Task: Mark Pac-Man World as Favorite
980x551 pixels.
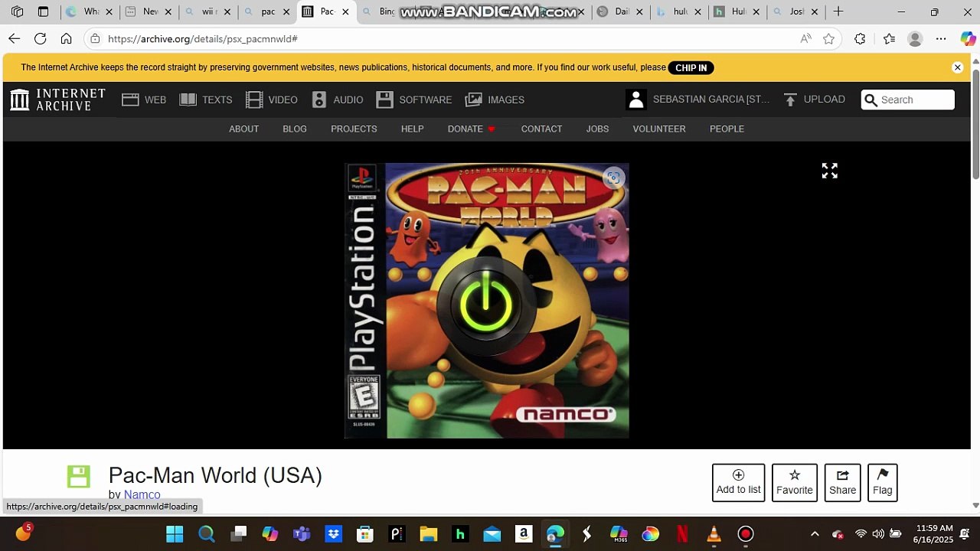Action: [795, 483]
